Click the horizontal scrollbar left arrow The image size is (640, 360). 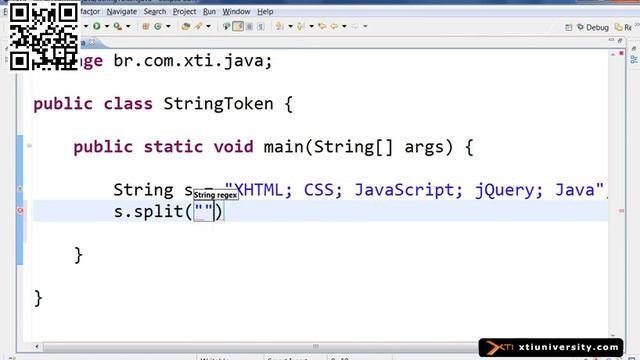(x=37, y=347)
